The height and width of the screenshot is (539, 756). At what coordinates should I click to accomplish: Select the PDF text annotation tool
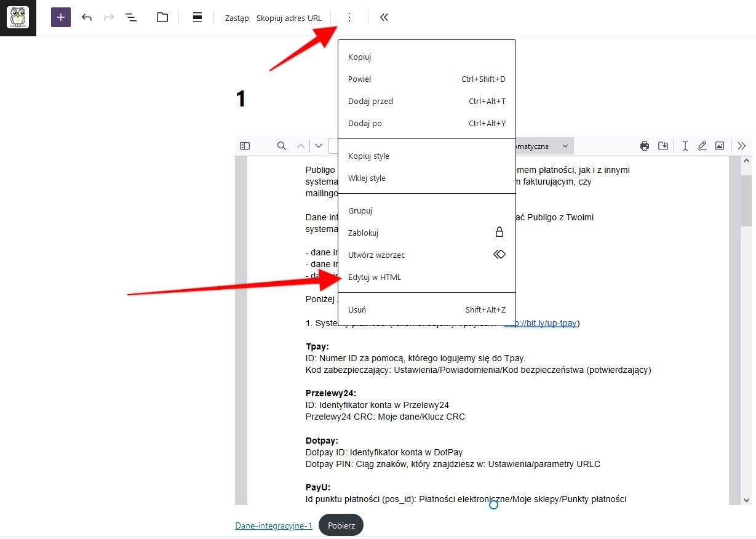point(685,146)
